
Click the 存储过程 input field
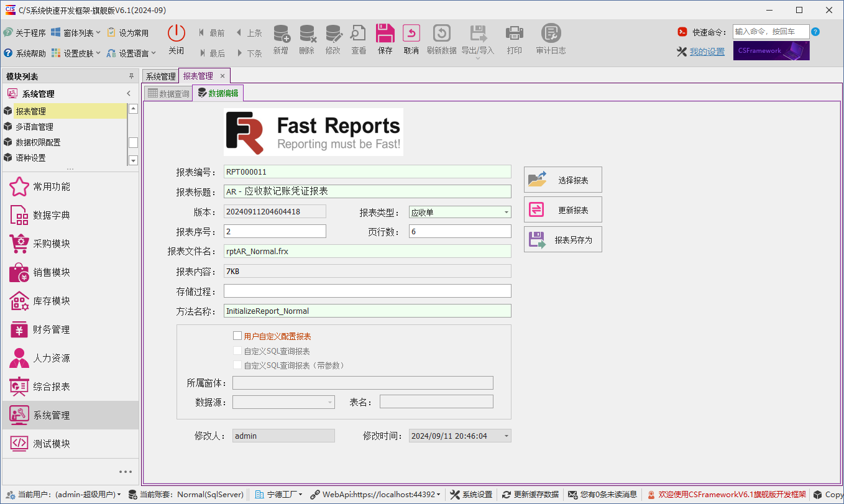(367, 291)
